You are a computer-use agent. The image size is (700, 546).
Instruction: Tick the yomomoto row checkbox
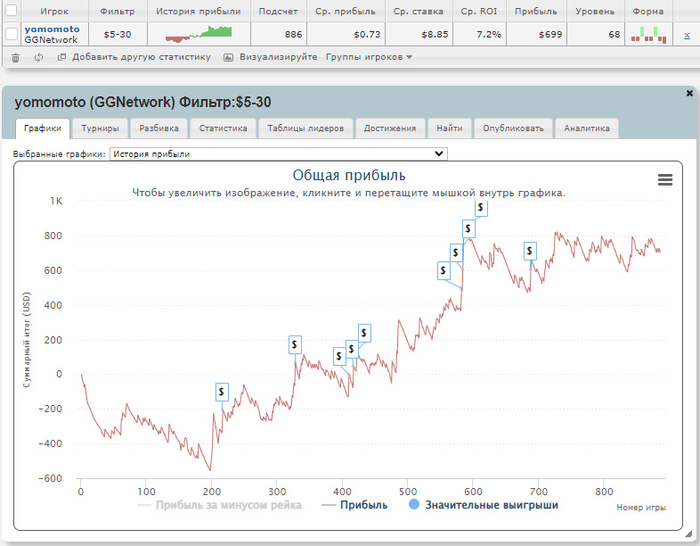[x=11, y=34]
